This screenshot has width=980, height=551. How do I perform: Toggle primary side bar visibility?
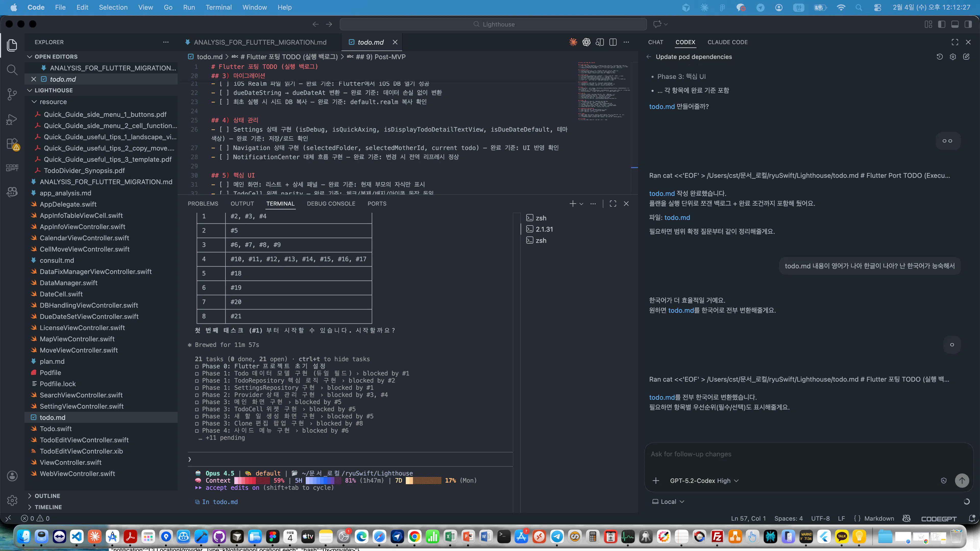(941, 24)
